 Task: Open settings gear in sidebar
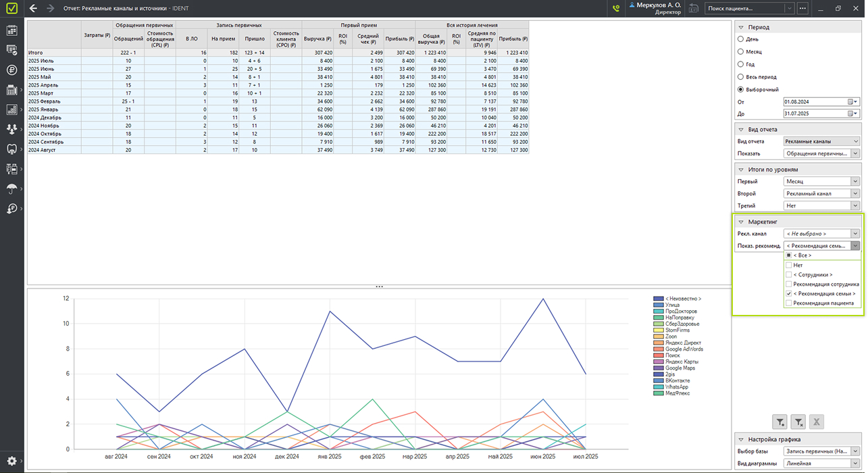(11, 460)
